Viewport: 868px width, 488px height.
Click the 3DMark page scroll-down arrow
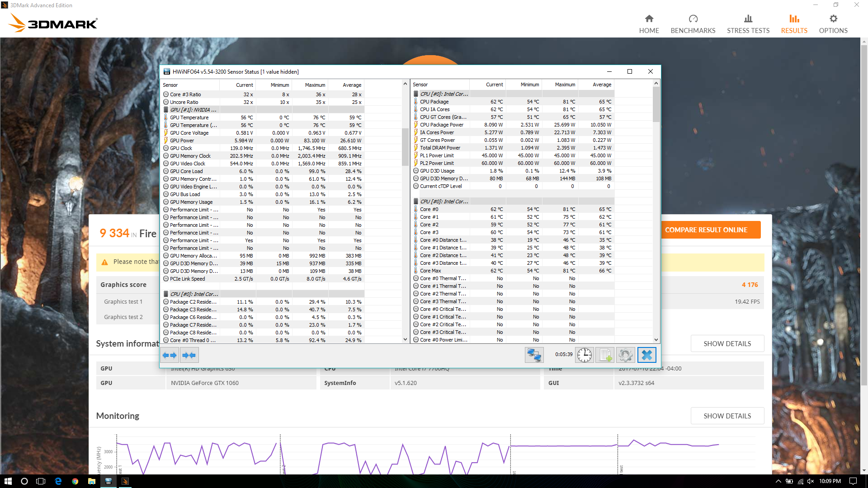pyautogui.click(x=864, y=470)
